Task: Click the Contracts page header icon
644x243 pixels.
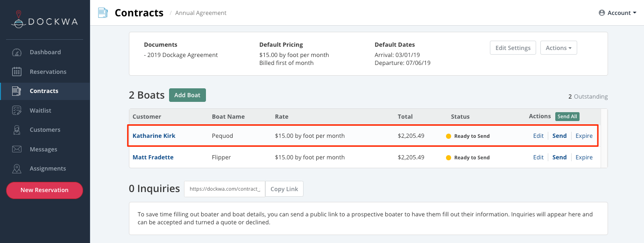Action: [x=103, y=13]
